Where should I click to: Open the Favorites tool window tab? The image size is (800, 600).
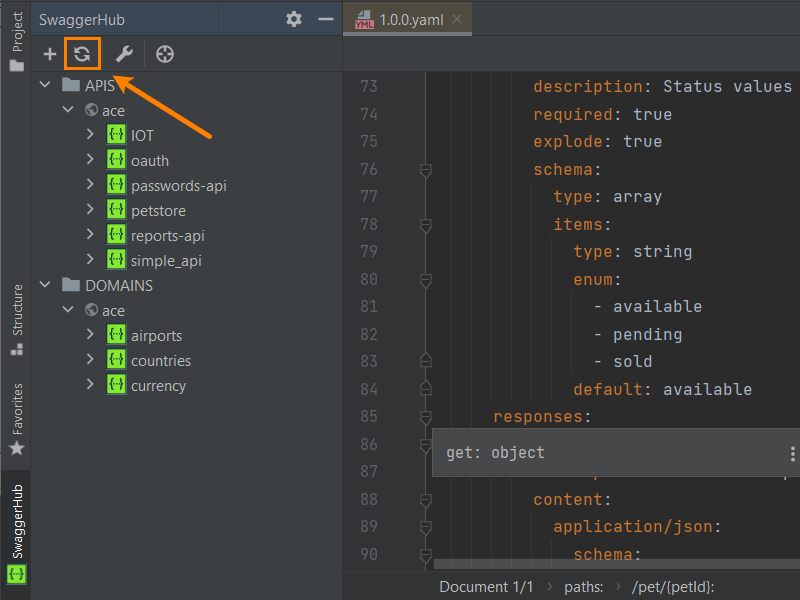pyautogui.click(x=16, y=418)
